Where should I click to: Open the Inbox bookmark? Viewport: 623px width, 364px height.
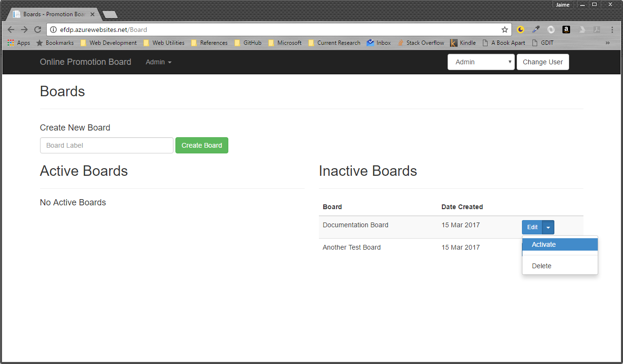point(379,43)
